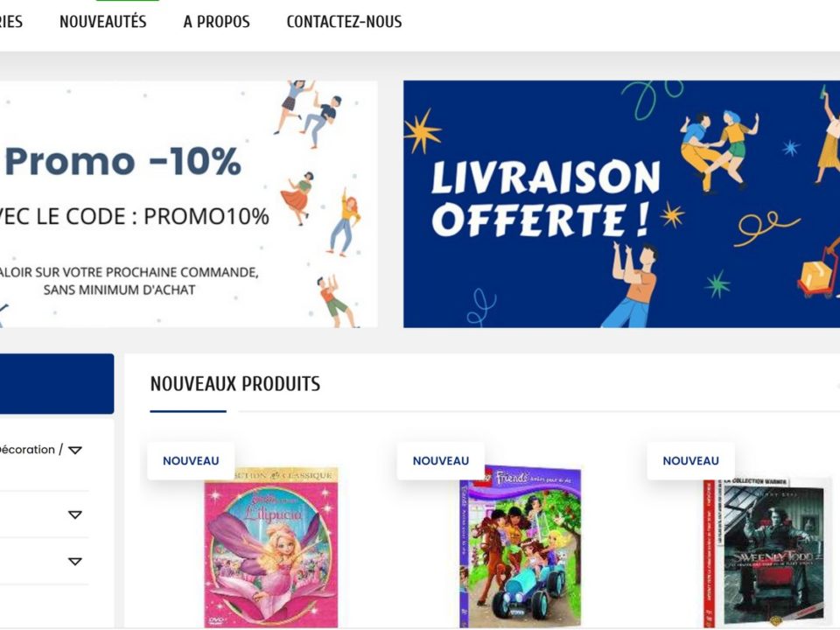The width and height of the screenshot is (840, 630).
Task: Open the Barbie Lilipucia DVD product
Action: [x=271, y=547]
